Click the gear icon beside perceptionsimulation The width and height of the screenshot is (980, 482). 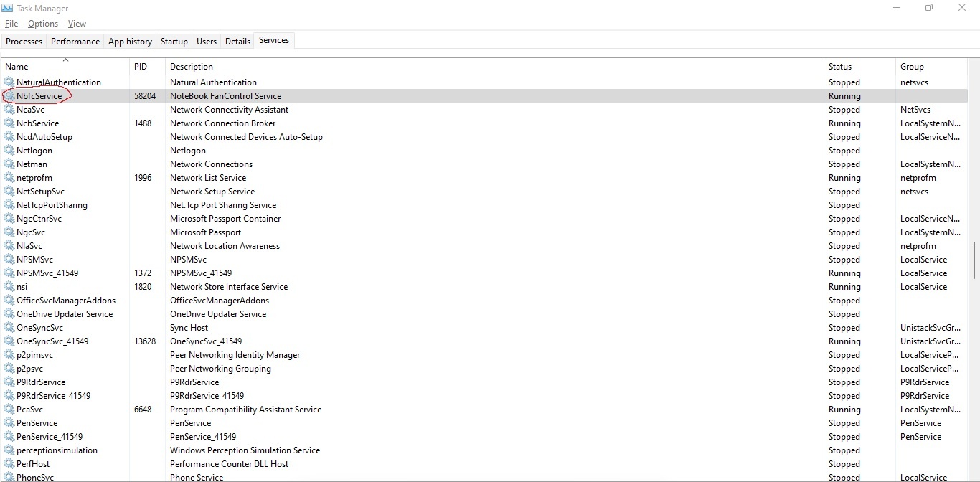coord(9,450)
